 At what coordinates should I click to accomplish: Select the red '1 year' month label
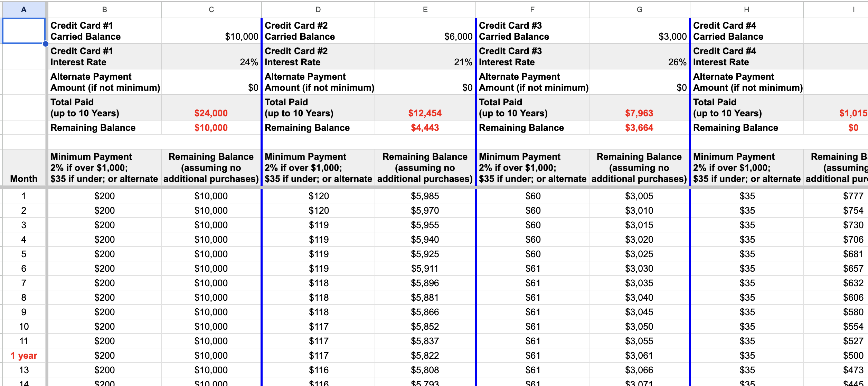click(24, 355)
